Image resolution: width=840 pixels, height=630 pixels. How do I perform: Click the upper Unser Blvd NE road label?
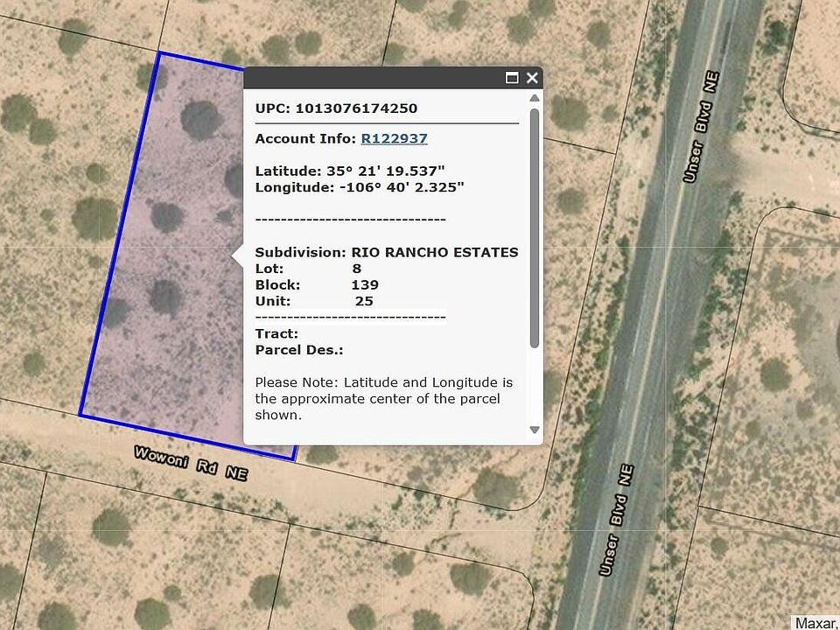701,126
